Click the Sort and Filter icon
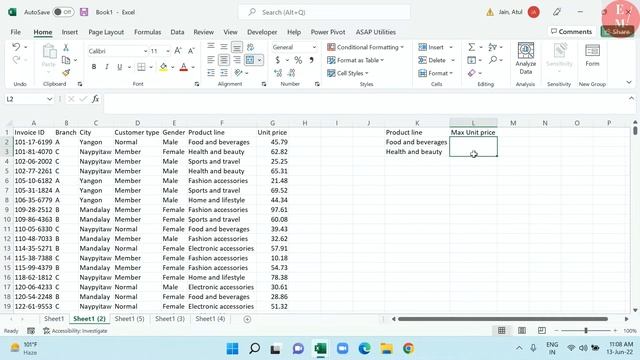The image size is (640, 360). pos(493,47)
